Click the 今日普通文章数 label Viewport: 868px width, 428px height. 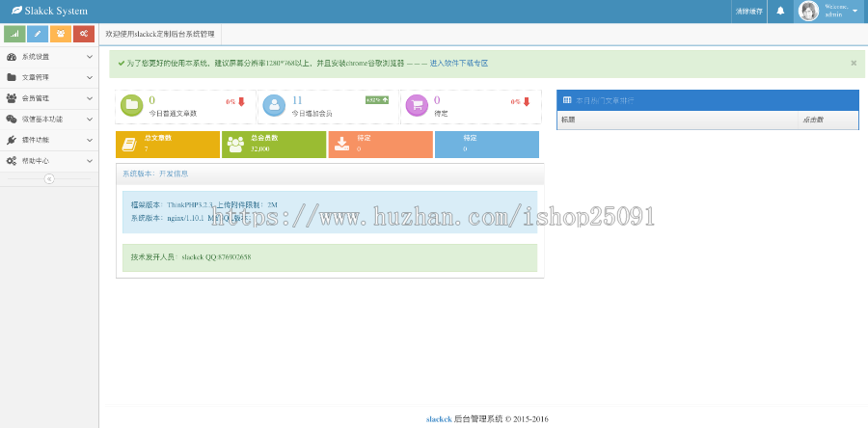coord(173,114)
